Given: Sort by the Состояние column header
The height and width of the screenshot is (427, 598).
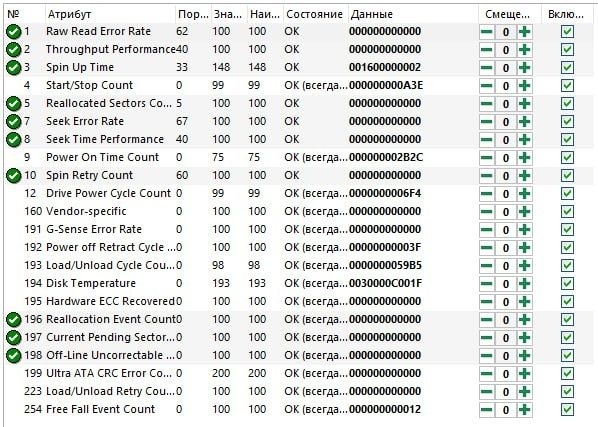Looking at the screenshot, I should pos(315,14).
